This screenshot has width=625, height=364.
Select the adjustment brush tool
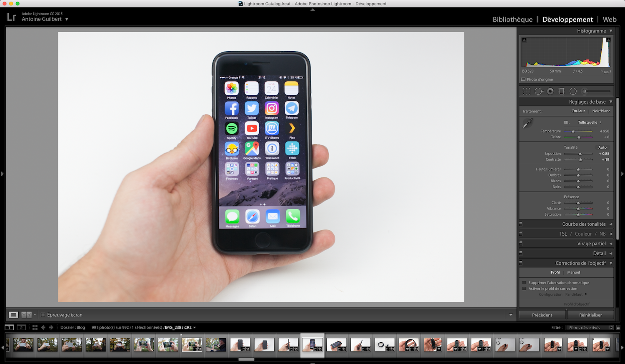coord(596,91)
